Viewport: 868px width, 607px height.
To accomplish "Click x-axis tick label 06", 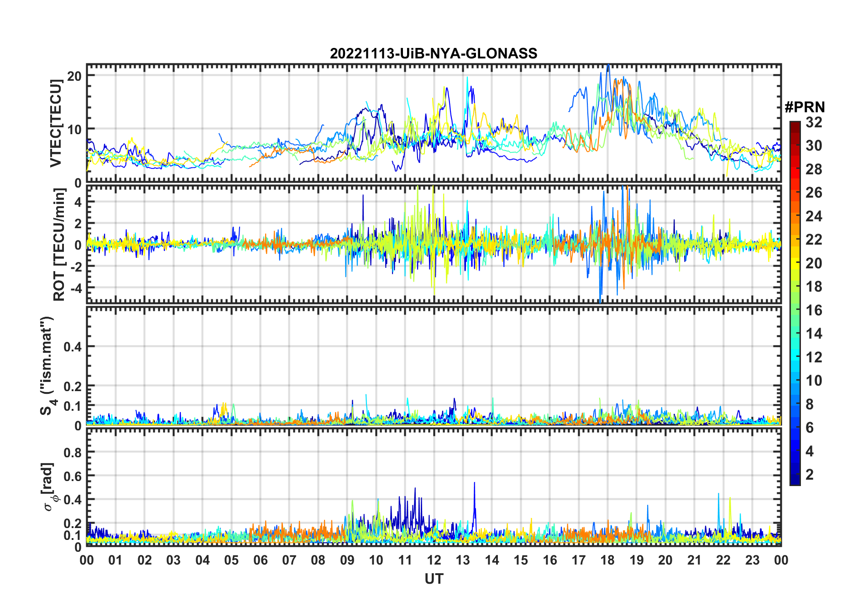I will 260,560.
